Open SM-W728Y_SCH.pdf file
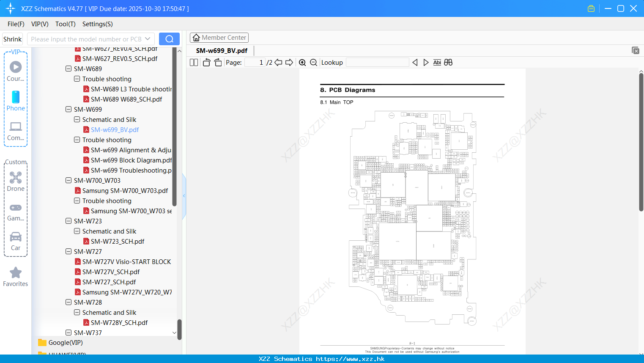 click(x=119, y=322)
